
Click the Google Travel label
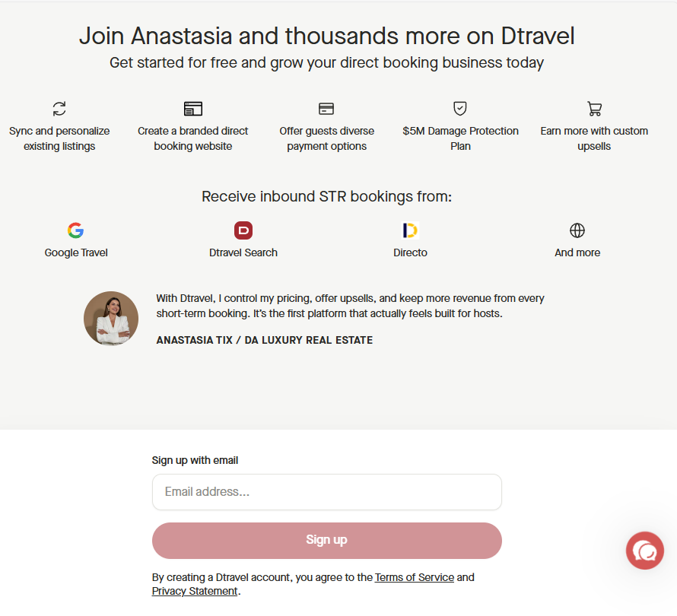click(76, 252)
